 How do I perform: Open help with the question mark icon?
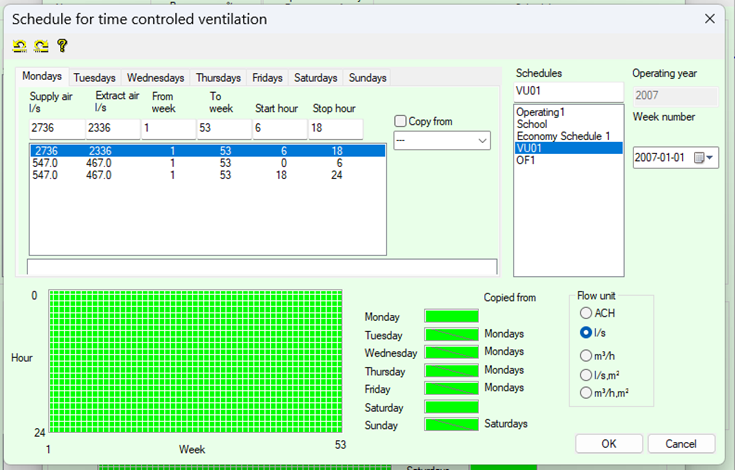(x=62, y=46)
